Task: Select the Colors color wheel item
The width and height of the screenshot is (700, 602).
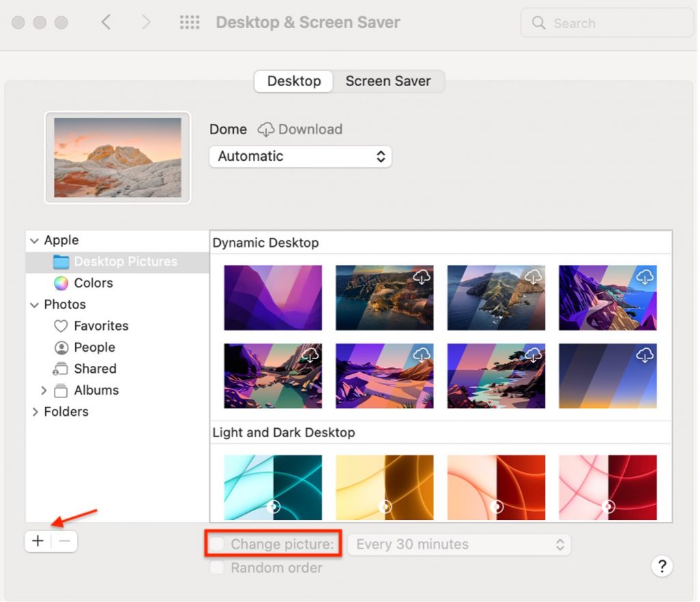Action: [x=62, y=283]
